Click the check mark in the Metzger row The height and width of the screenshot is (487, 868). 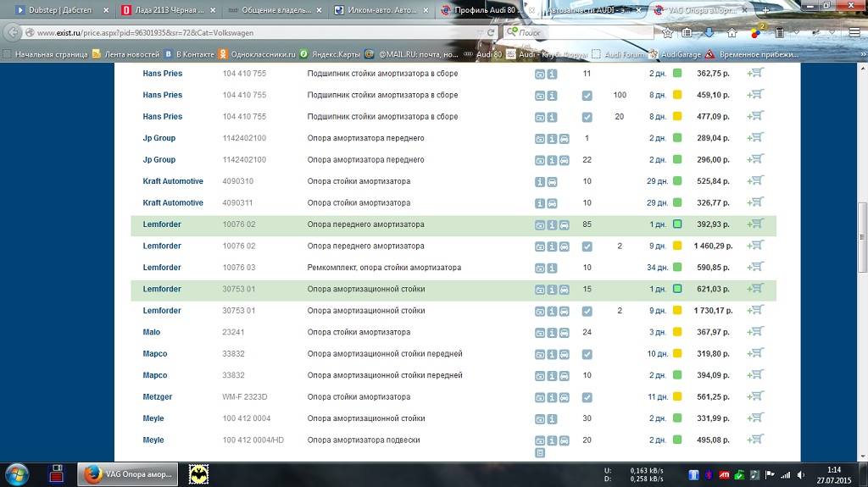pos(587,398)
